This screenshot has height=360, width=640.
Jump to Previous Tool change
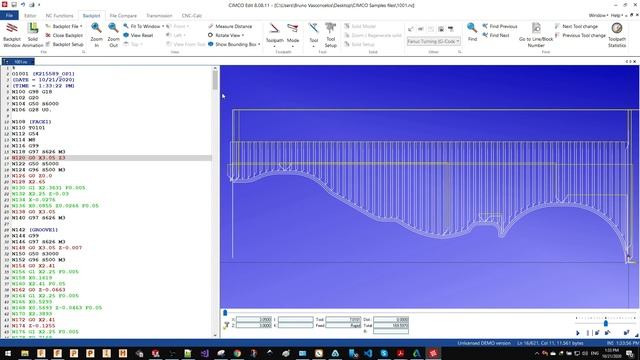[x=580, y=35]
